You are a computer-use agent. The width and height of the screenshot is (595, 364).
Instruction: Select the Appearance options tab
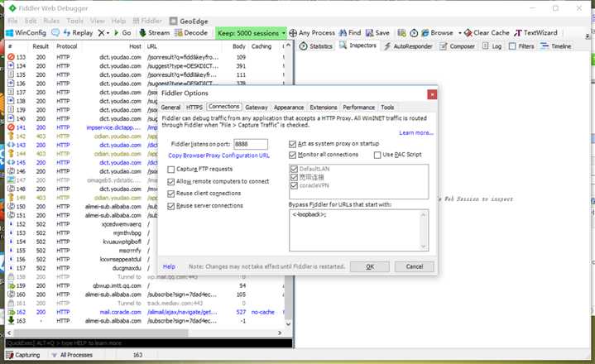[x=289, y=108]
